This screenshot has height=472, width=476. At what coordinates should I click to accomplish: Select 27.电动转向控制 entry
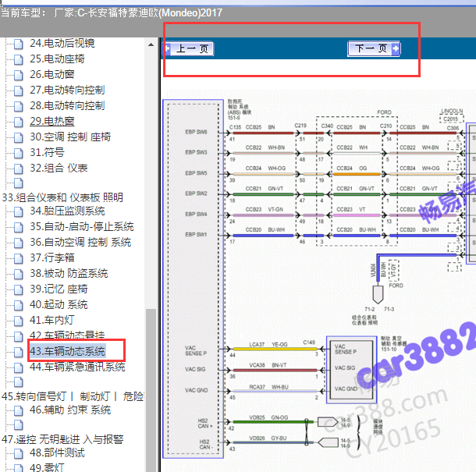[x=67, y=90]
